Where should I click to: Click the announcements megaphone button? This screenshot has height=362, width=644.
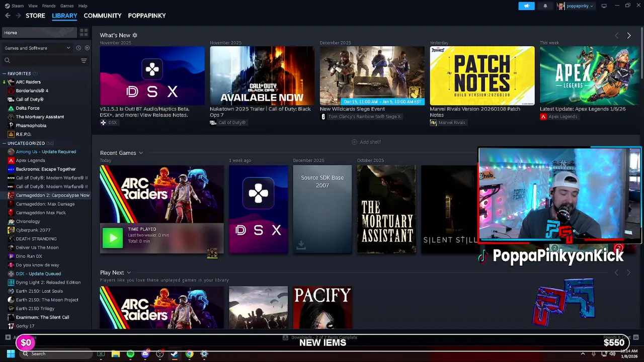[x=526, y=6]
